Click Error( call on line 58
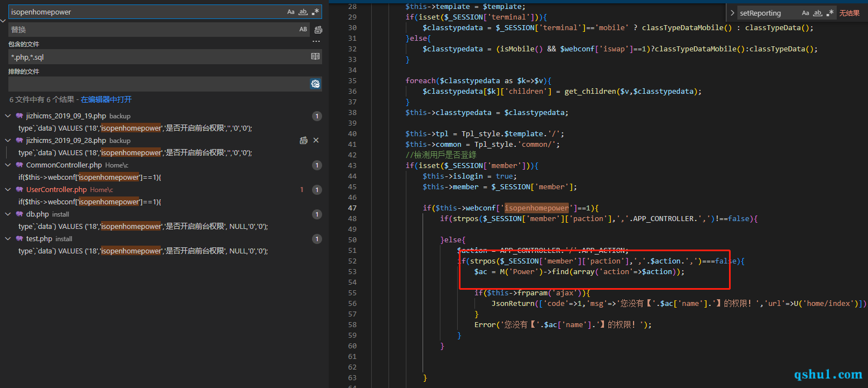Image resolution: width=868 pixels, height=388 pixels. tap(487, 324)
